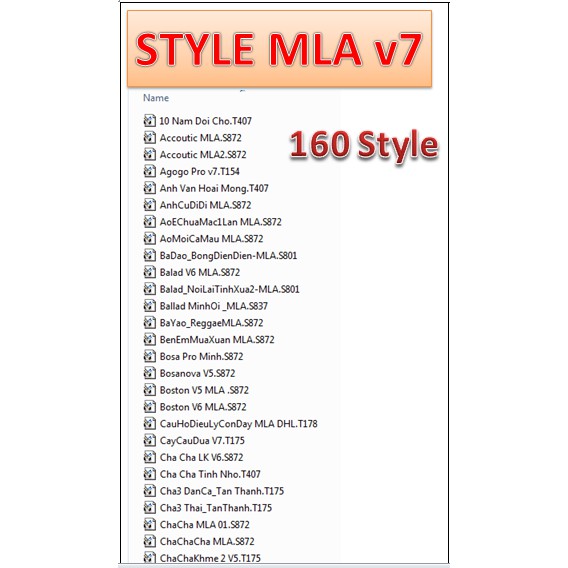Click the file icon beside Balad_NoiLaiTinhXua2-MLA.S801
Viewport: 568px width, 568px height.
150,289
